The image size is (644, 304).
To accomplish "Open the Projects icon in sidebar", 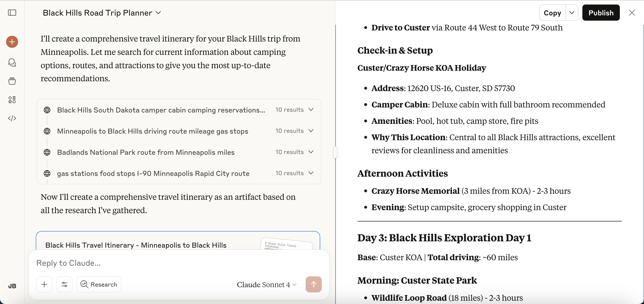I will [12, 81].
